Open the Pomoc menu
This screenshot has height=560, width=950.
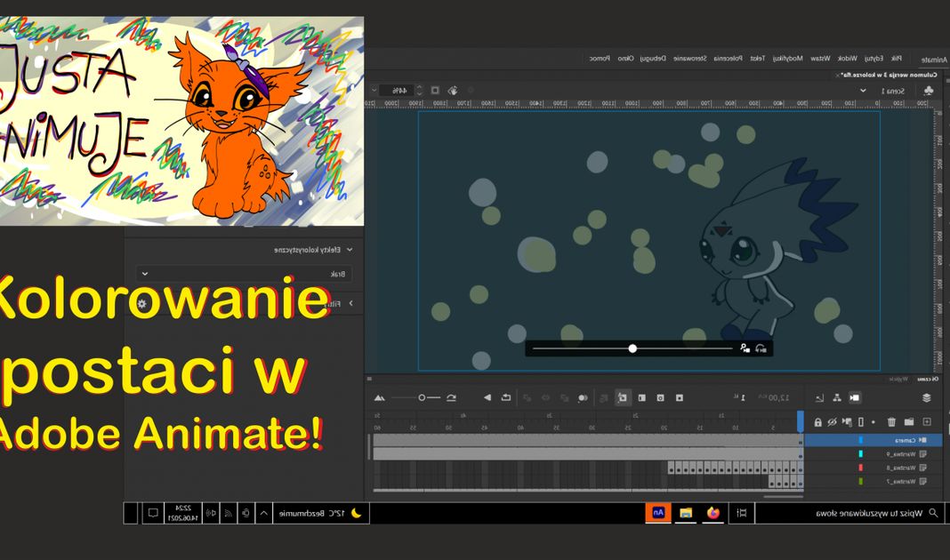[600, 58]
